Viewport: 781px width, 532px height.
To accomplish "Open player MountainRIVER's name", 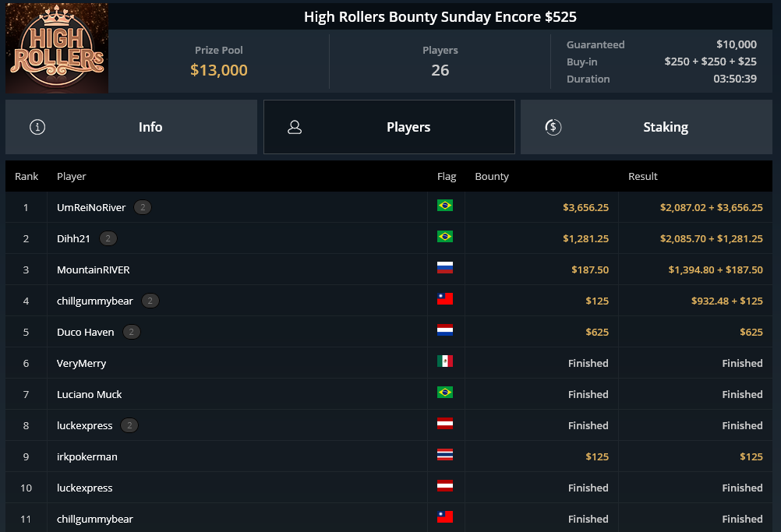I will (x=93, y=270).
